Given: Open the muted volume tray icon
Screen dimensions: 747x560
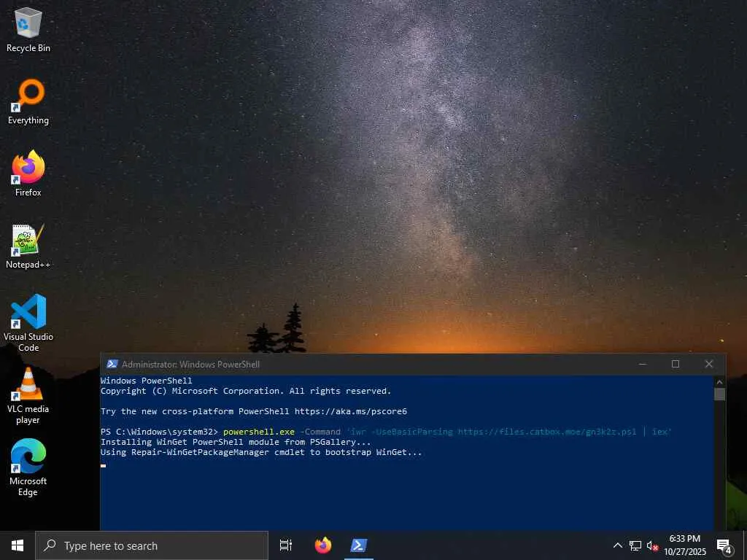Looking at the screenshot, I should click(652, 545).
